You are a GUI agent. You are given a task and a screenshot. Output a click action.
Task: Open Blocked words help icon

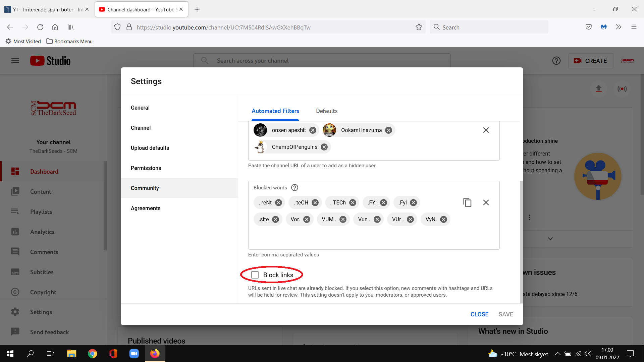[294, 188]
